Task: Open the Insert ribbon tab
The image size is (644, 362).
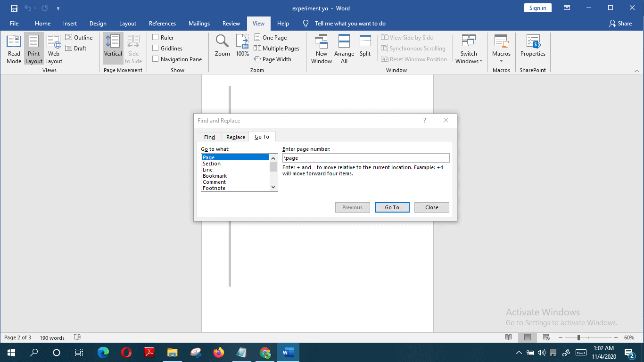Action: pos(70,24)
